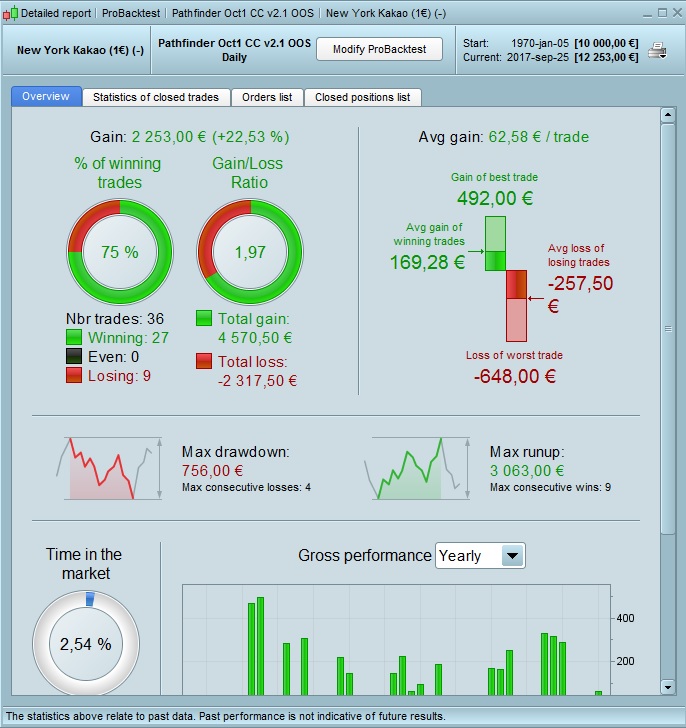Expand the Yearly gross performance dropdown
This screenshot has width=686, height=728.
click(x=480, y=555)
